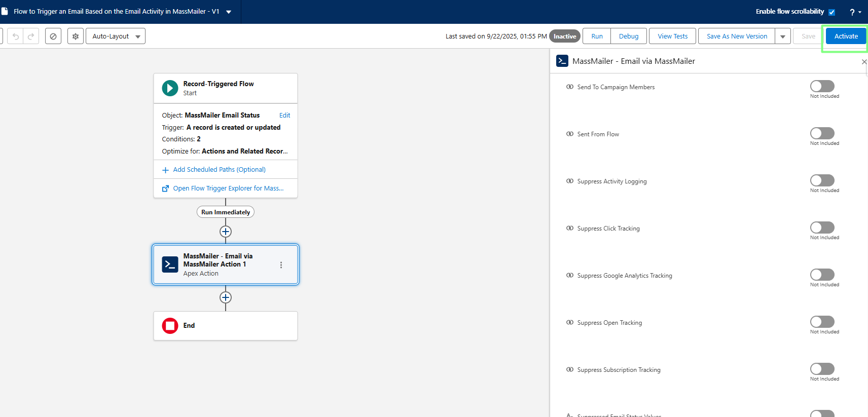Expand the flow title version dropdown arrow
868x417 pixels.
pos(229,12)
